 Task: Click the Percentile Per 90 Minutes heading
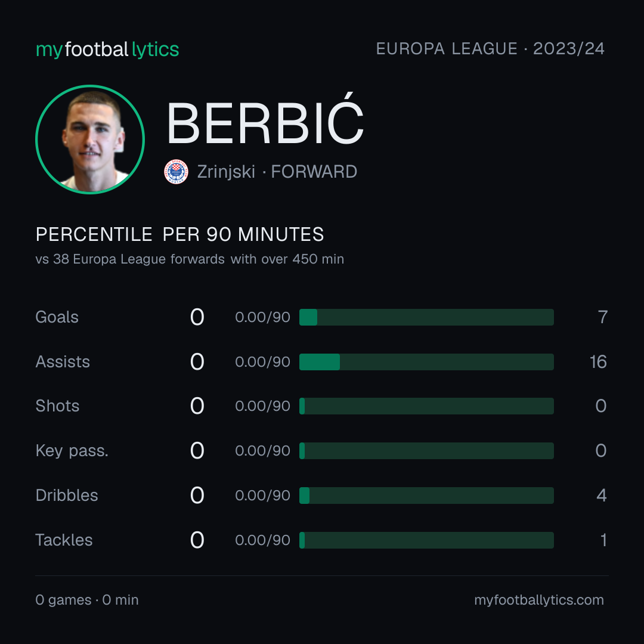179,234
